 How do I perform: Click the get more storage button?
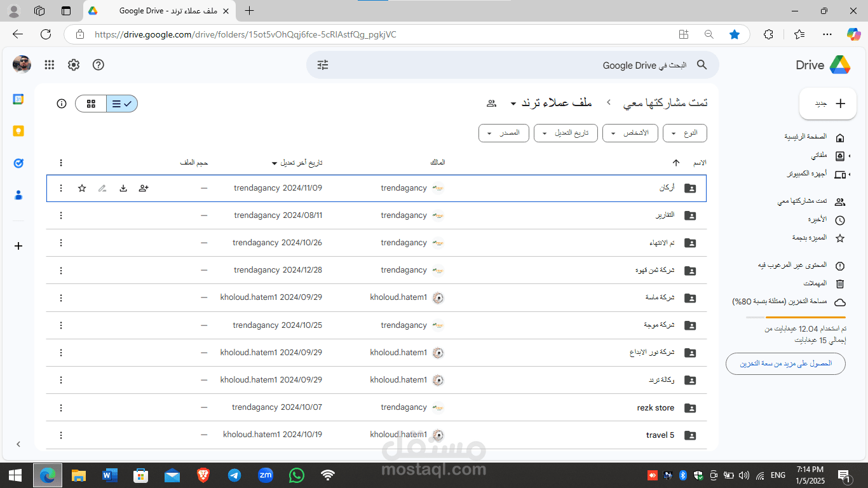(786, 363)
